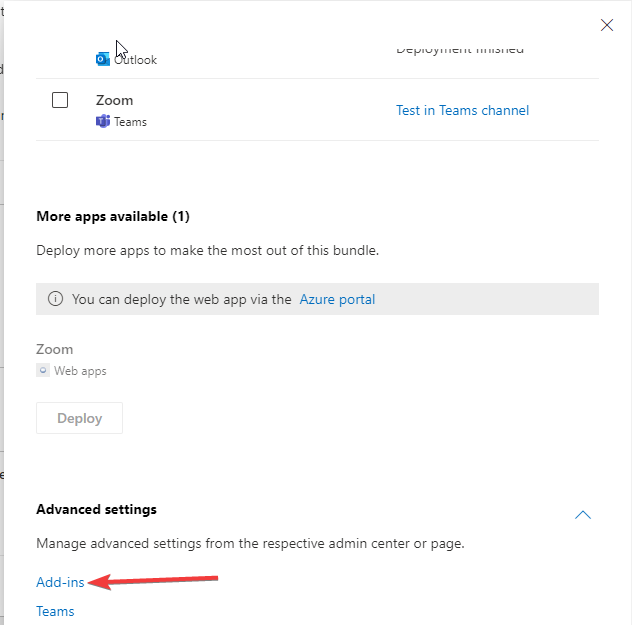632x625 pixels.
Task: Click the Zoom name beside the checkbox
Action: (114, 100)
